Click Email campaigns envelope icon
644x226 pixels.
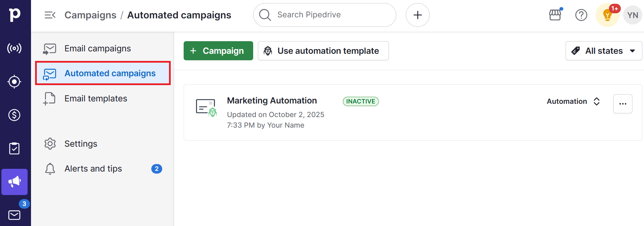point(50,49)
